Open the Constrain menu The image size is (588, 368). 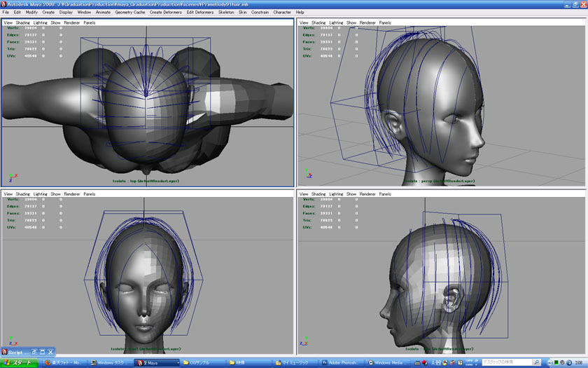pos(260,12)
